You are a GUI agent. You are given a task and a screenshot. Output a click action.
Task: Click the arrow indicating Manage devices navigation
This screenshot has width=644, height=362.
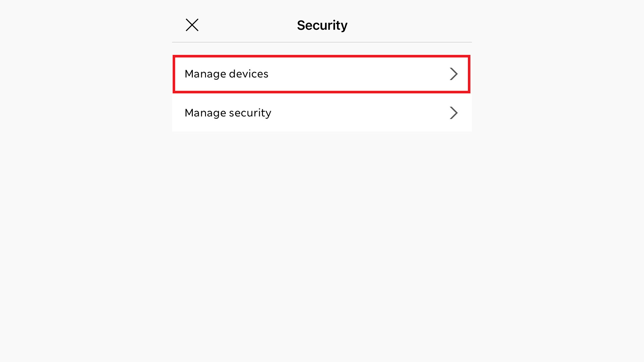pos(454,74)
